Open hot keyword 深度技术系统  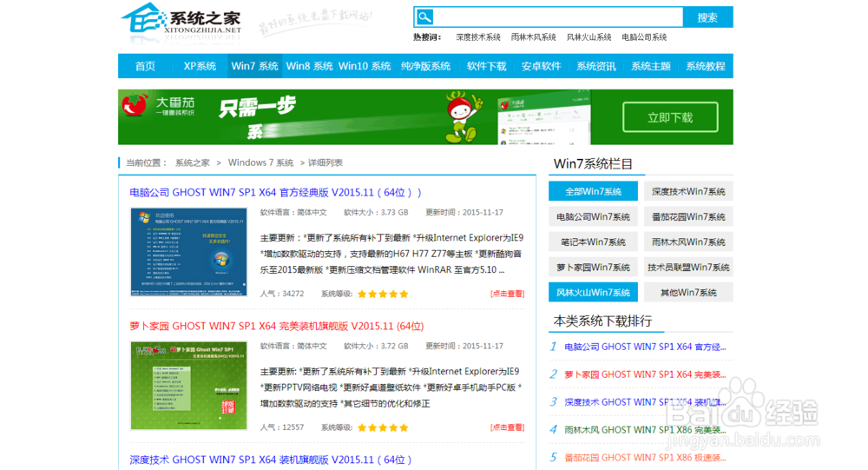coord(478,37)
